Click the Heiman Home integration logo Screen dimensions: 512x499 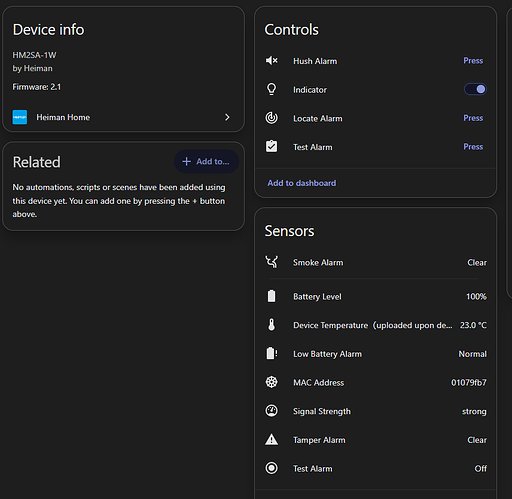click(x=20, y=117)
